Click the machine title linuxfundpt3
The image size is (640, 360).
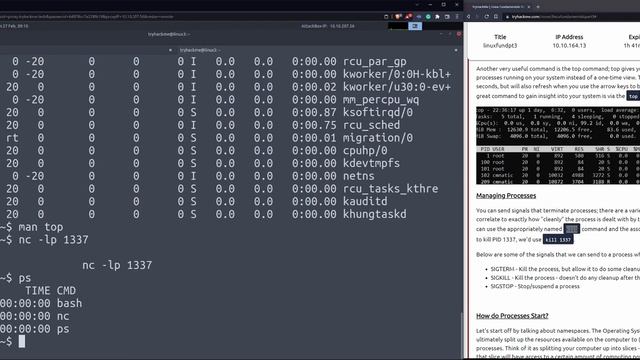pos(500,45)
